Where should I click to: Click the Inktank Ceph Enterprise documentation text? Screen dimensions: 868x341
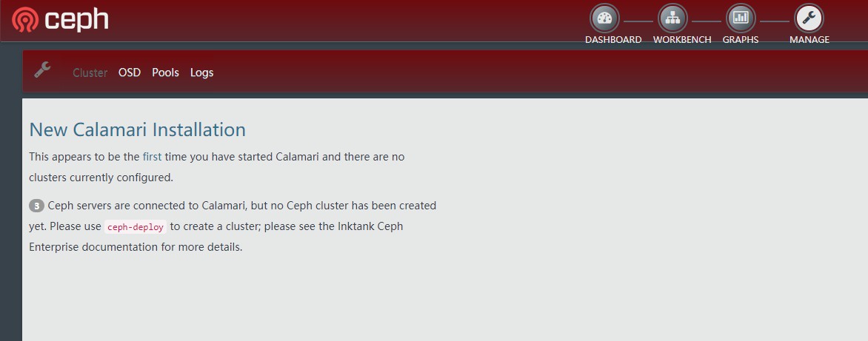click(x=135, y=247)
